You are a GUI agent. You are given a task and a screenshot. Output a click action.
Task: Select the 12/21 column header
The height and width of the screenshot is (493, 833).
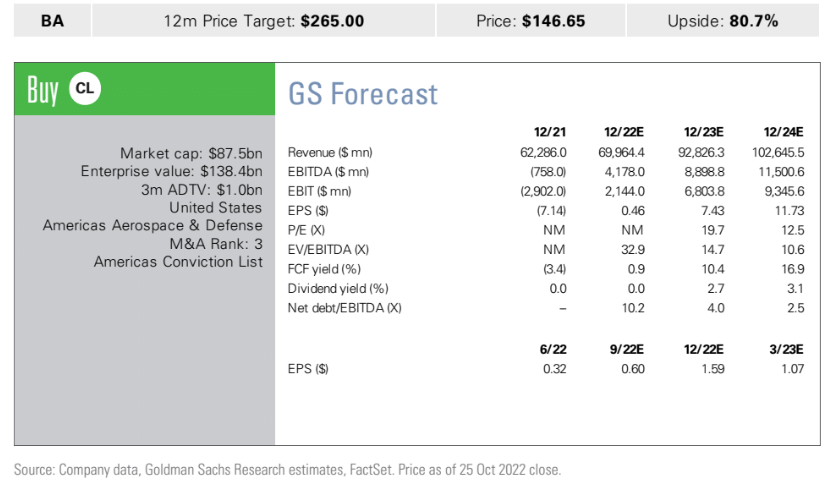pyautogui.click(x=551, y=131)
